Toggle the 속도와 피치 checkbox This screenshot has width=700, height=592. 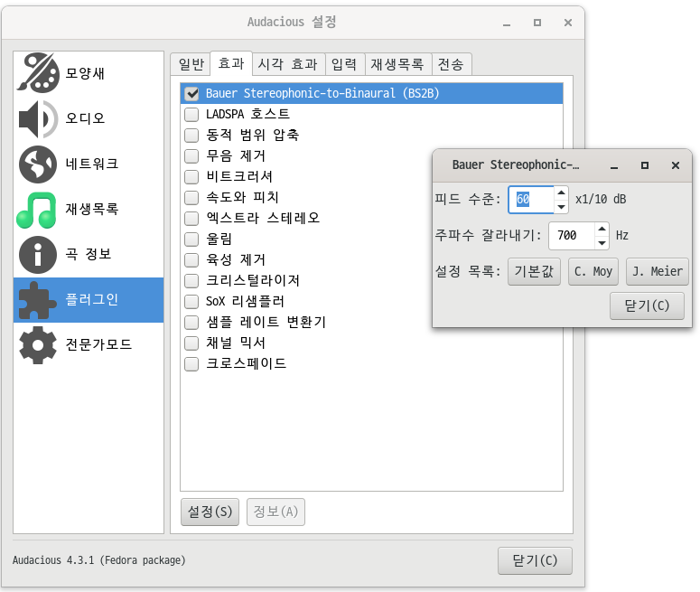coord(191,197)
